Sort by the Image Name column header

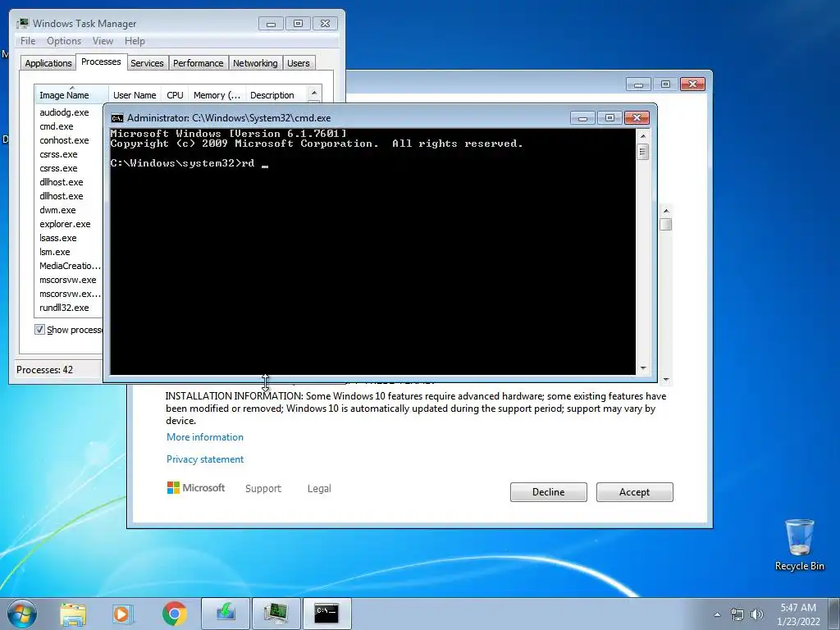tap(71, 95)
